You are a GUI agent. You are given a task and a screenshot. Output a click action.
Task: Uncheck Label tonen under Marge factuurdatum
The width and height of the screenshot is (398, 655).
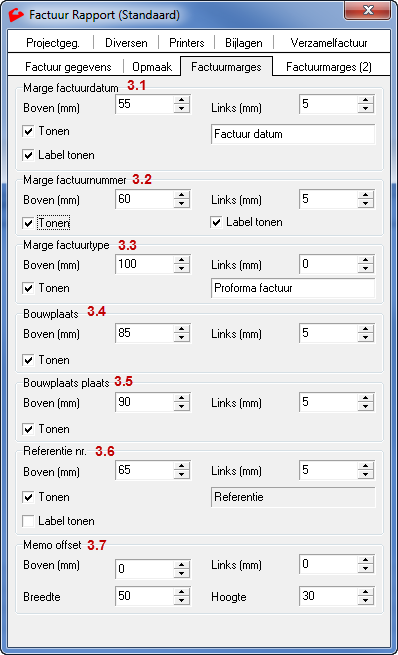(28, 155)
